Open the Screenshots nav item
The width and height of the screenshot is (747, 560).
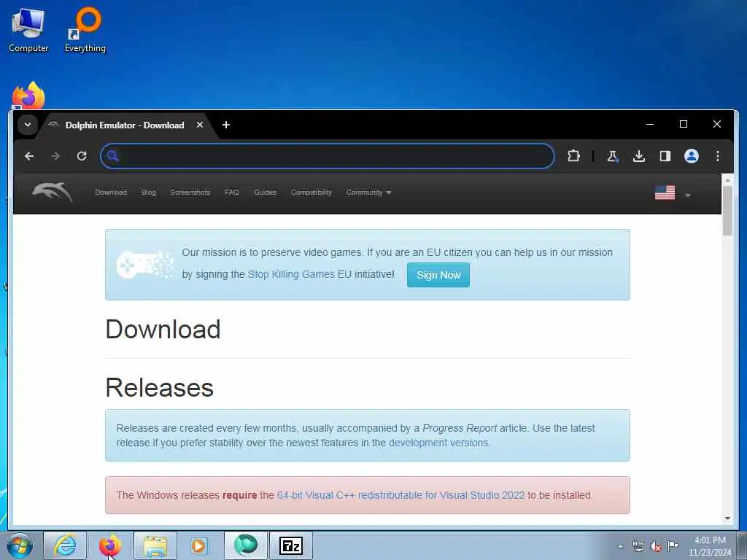pos(190,192)
